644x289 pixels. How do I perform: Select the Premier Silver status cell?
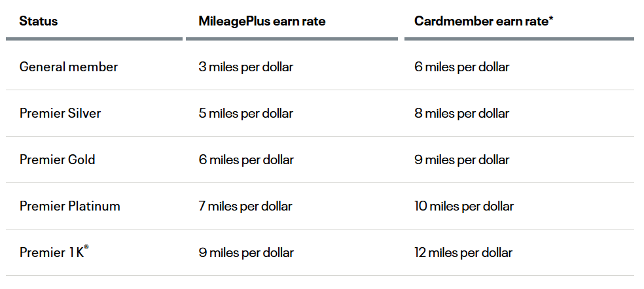pos(60,113)
